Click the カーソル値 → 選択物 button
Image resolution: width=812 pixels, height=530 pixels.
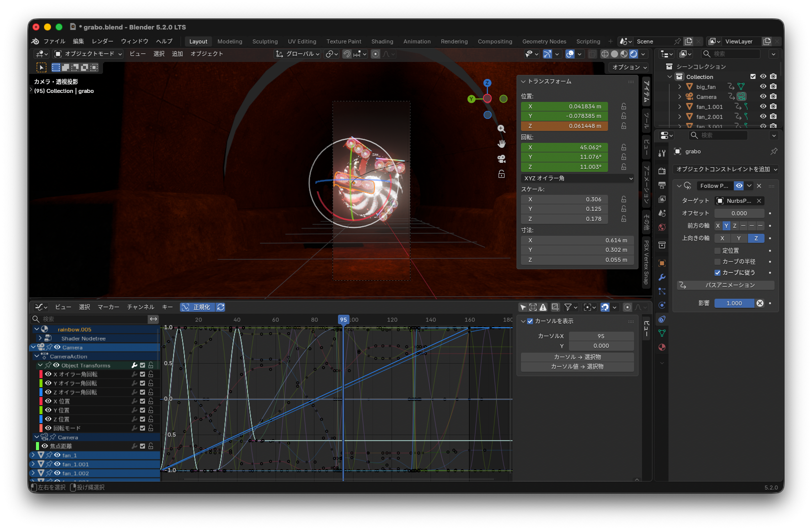577,367
